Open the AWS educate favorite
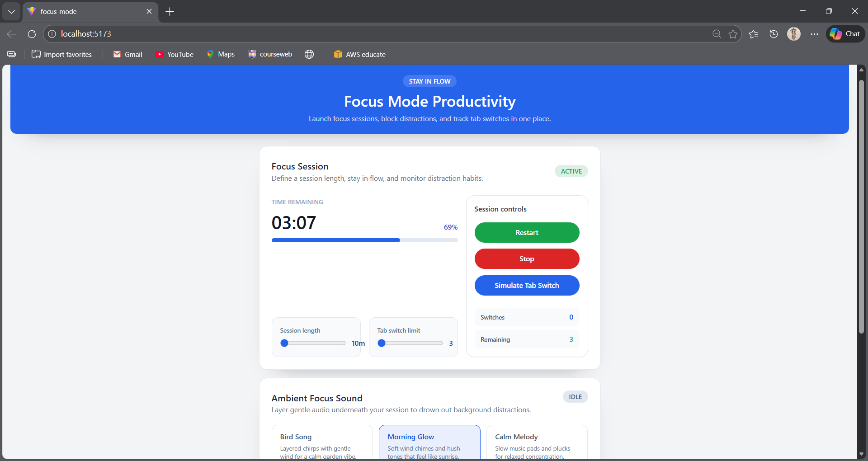 pyautogui.click(x=359, y=54)
